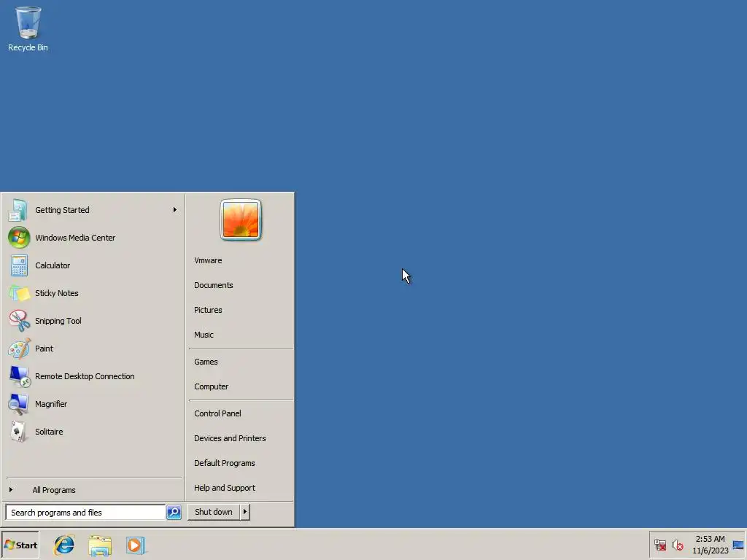747x560 pixels.
Task: Launch Solitaire via its card icon
Action: 18,432
